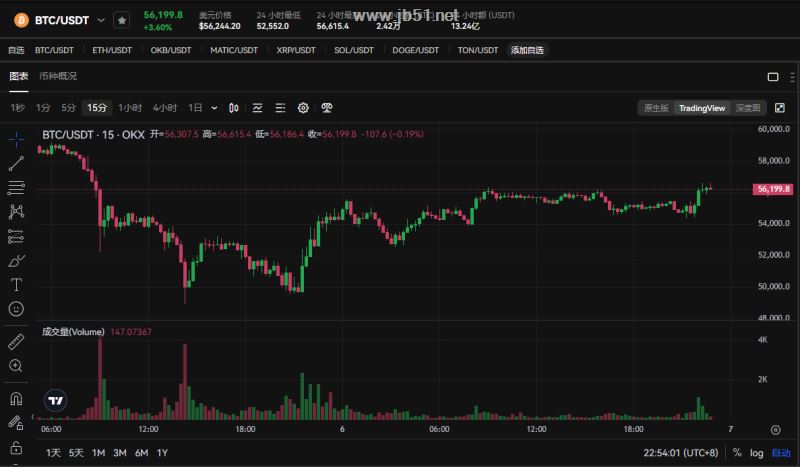Toggle the magnet snap mode
This screenshot has height=467, width=800.
tap(16, 398)
